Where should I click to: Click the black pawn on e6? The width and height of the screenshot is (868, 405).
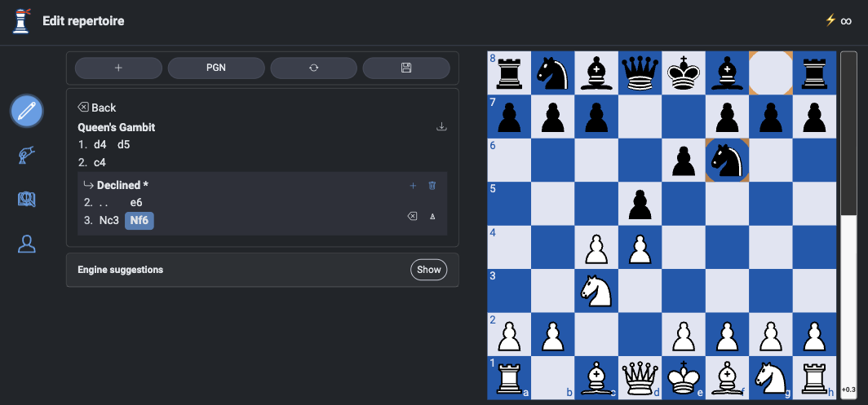tap(684, 160)
